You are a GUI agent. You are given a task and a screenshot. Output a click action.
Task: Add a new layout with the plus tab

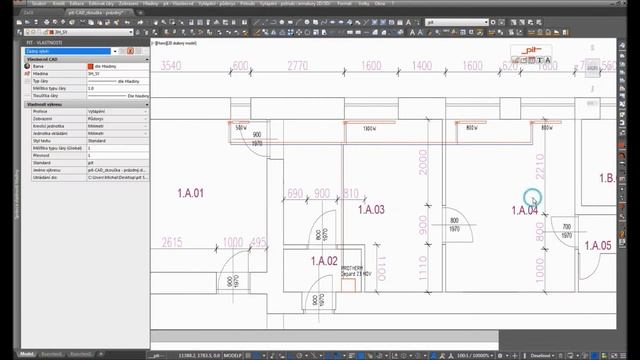pos(100,354)
